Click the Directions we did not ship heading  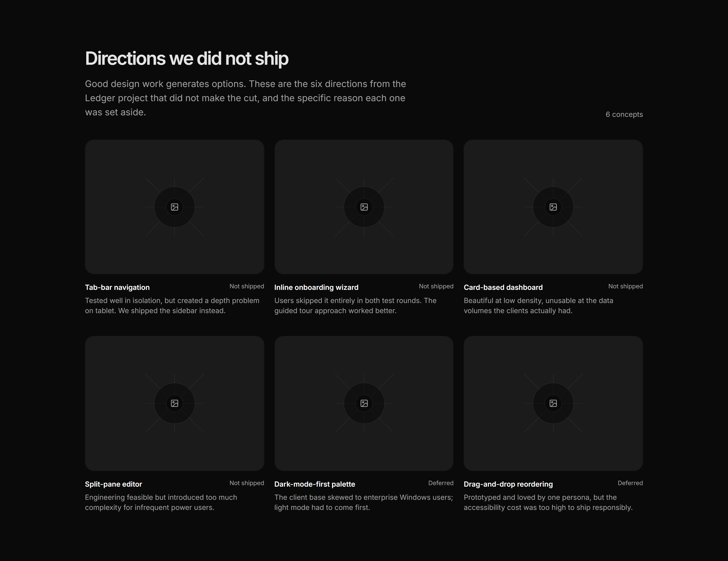(x=187, y=59)
